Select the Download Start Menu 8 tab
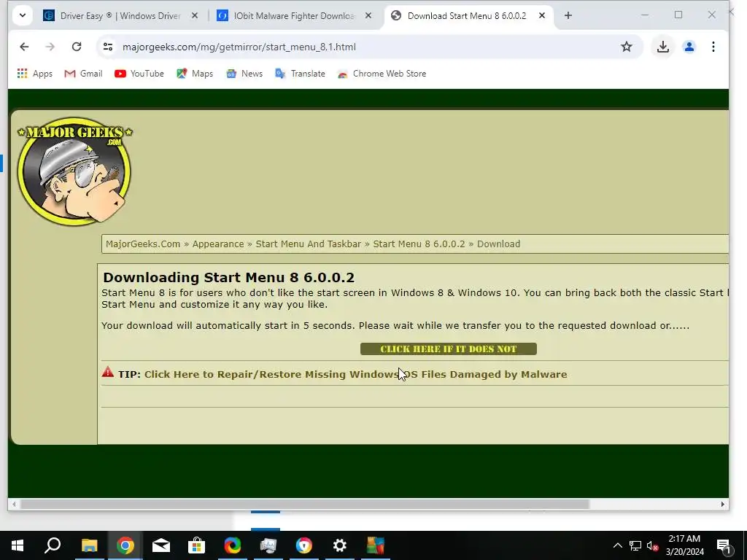The image size is (747, 560). coord(467,16)
